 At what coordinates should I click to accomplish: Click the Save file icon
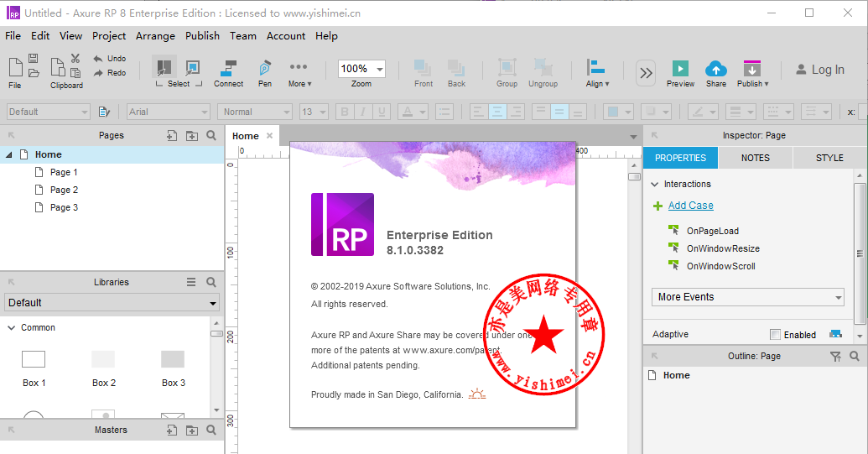tap(34, 58)
